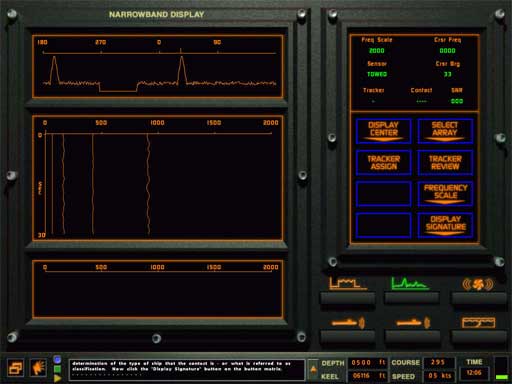Click the yellow play triangle
This screenshot has height=384, width=512.
point(57,378)
